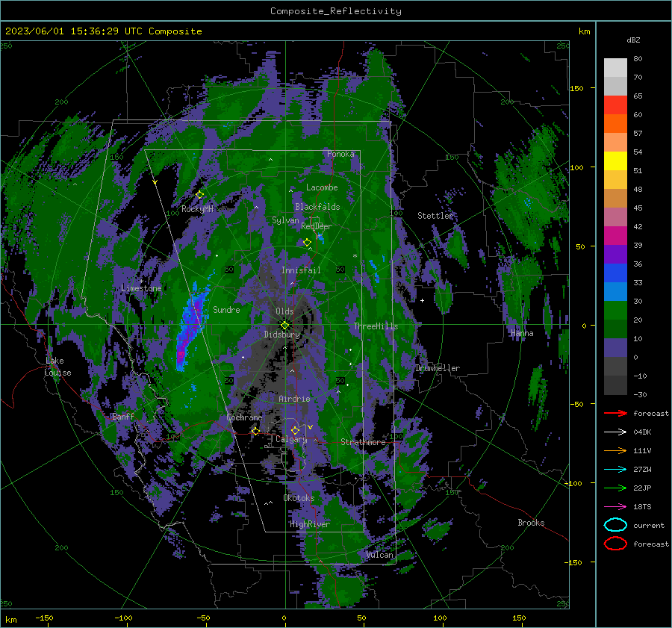Click the red 65 dBZ color swatch
This screenshot has height=628, width=672.
click(x=615, y=105)
